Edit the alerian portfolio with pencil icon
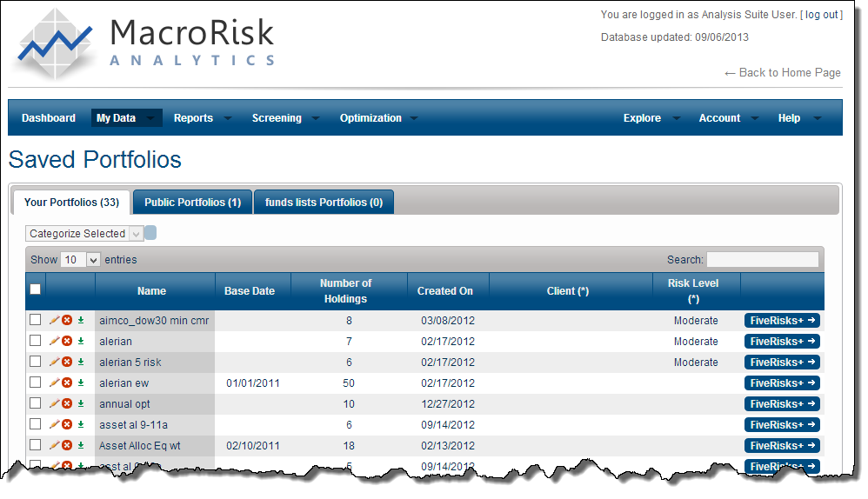This screenshot has width=868, height=499. click(x=54, y=341)
